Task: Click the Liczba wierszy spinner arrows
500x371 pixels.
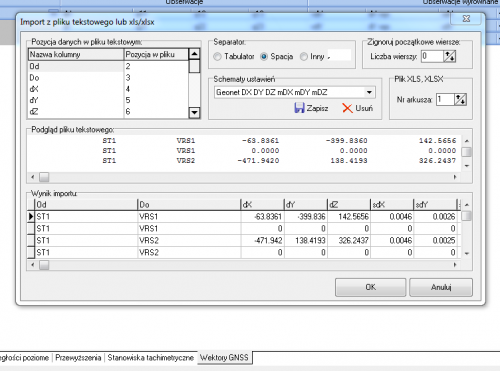Action: (449, 56)
